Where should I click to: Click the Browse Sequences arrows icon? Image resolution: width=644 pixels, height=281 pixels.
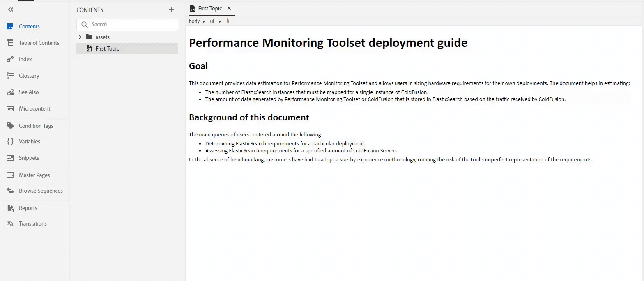pos(11,191)
